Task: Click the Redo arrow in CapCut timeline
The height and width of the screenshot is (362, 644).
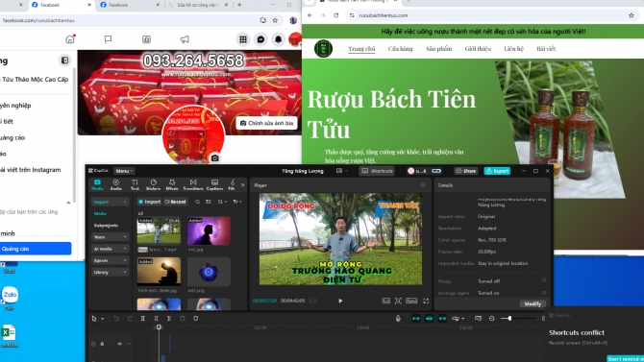Action: (x=130, y=318)
